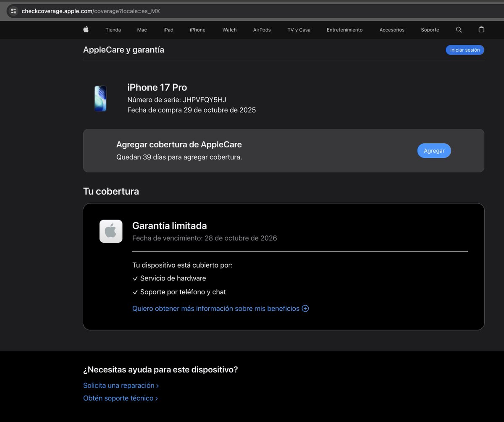The width and height of the screenshot is (504, 422).
Task: Click the AppleCare y garantía heading
Action: [123, 50]
